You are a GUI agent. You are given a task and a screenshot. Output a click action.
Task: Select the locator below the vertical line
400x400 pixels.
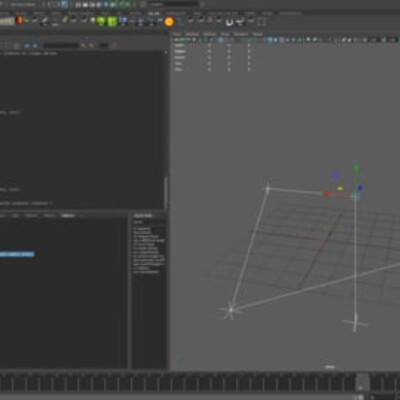point(355,323)
